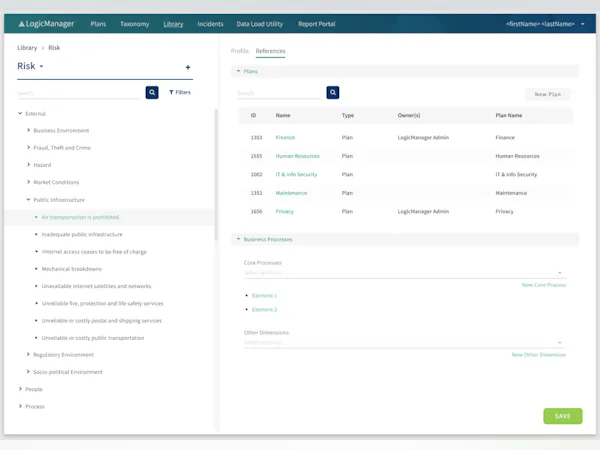Add a new risk with plus icon
Image resolution: width=600 pixels, height=450 pixels.
(x=188, y=67)
